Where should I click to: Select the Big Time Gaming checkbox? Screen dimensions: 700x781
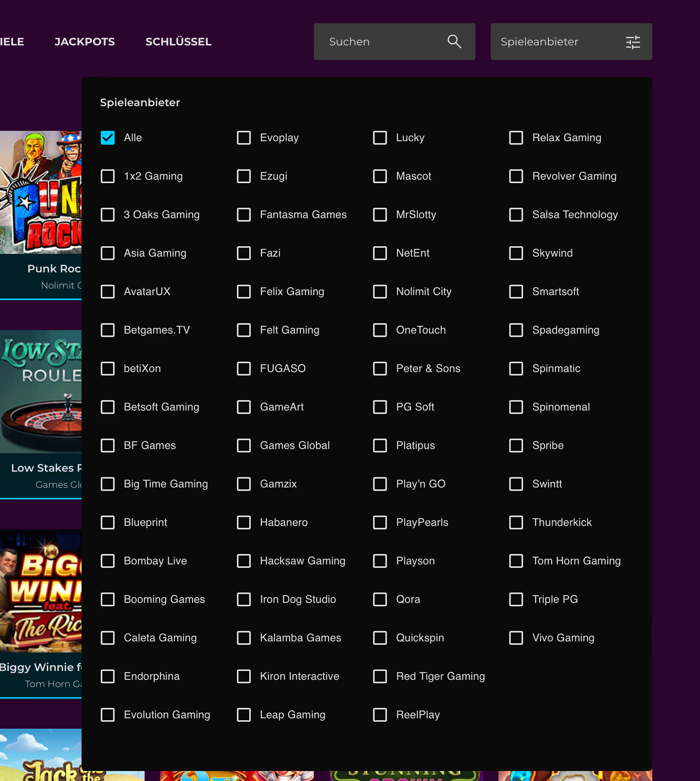(x=108, y=484)
